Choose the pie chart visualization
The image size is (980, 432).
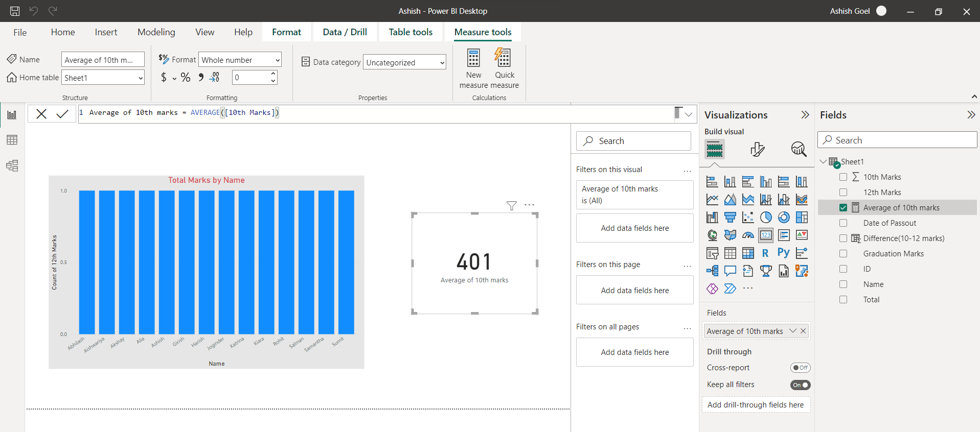coord(765,218)
